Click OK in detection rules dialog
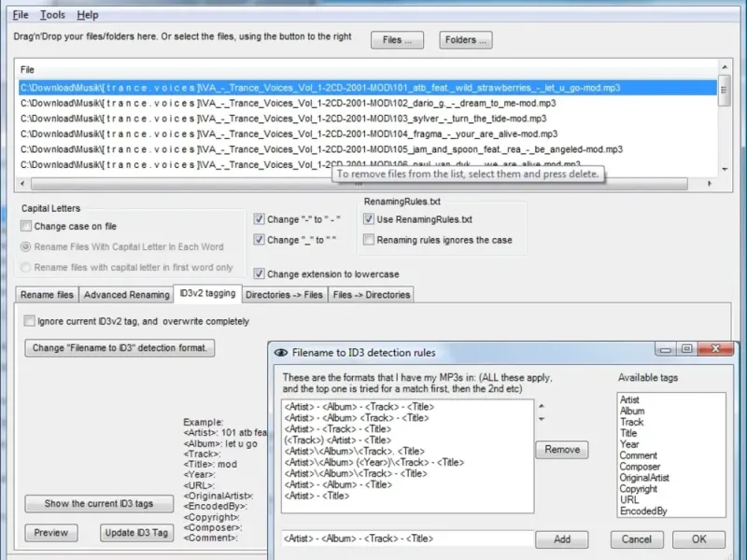 point(698,539)
